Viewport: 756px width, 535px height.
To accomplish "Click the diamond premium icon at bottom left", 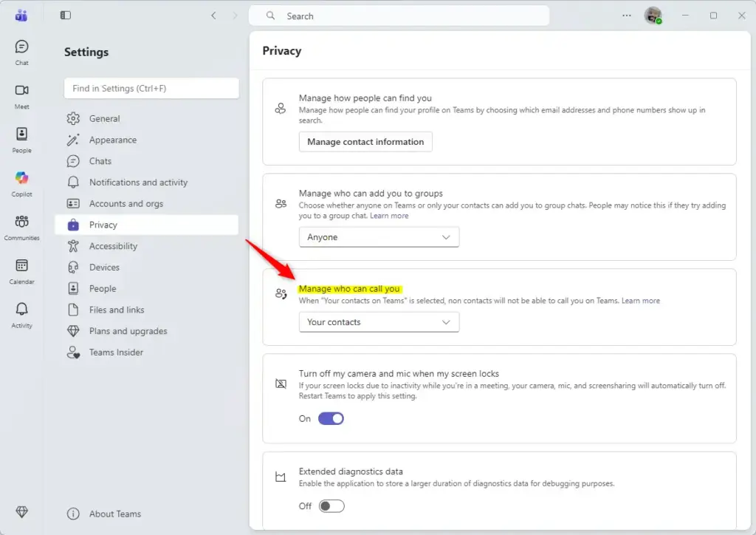I will (21, 512).
